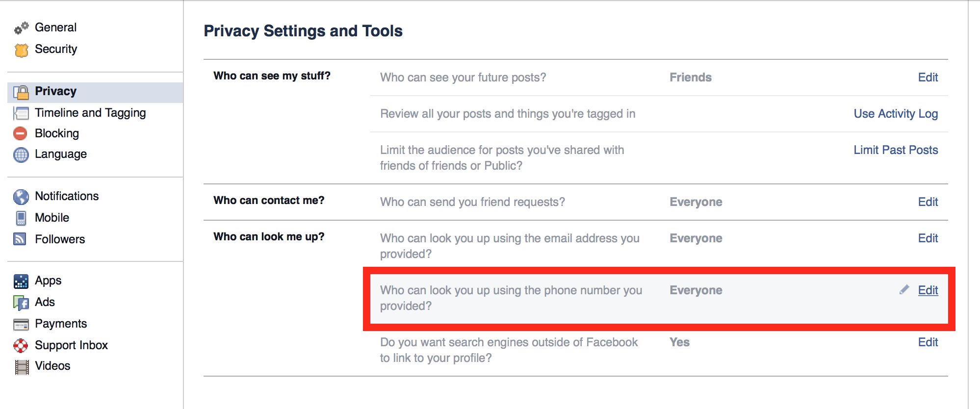Edit email address lookup setting
Image resolution: width=980 pixels, height=409 pixels.
pos(928,238)
